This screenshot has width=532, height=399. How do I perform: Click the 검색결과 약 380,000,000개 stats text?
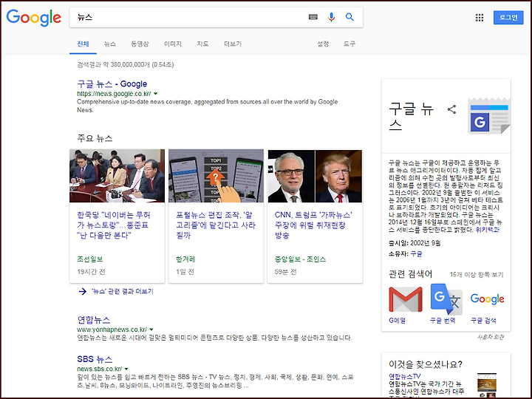tap(126, 64)
